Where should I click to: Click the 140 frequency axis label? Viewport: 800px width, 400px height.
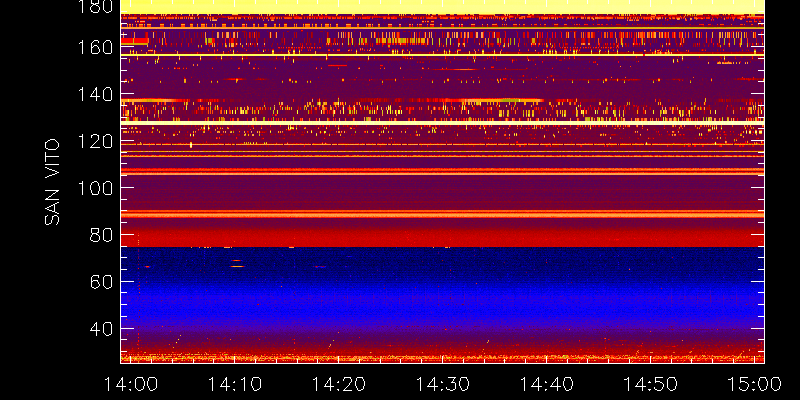pos(95,94)
